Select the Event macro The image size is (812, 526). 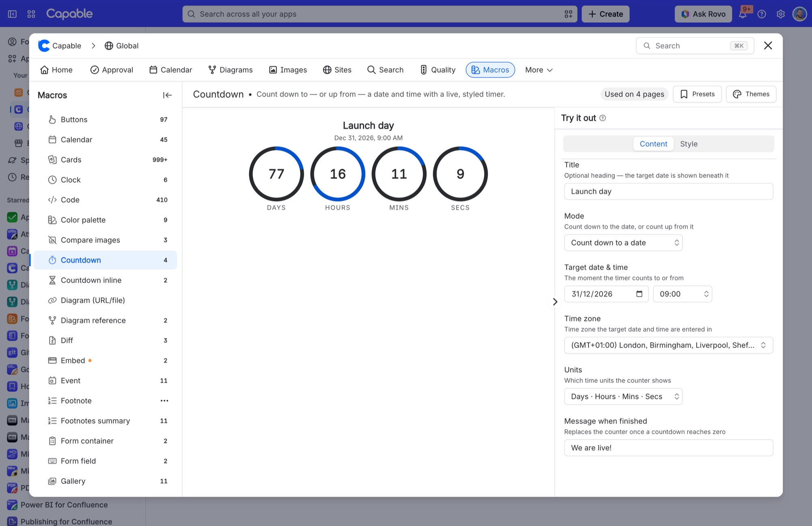coord(105,381)
